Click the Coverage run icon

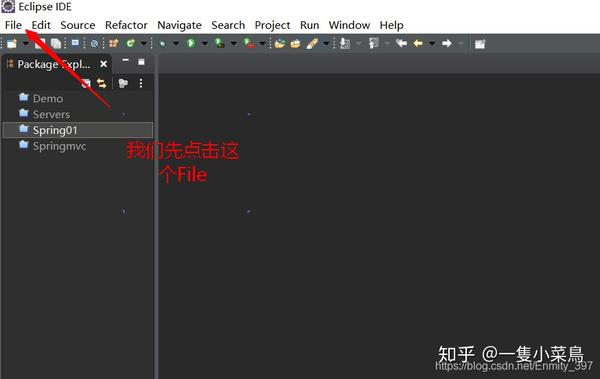tap(220, 43)
